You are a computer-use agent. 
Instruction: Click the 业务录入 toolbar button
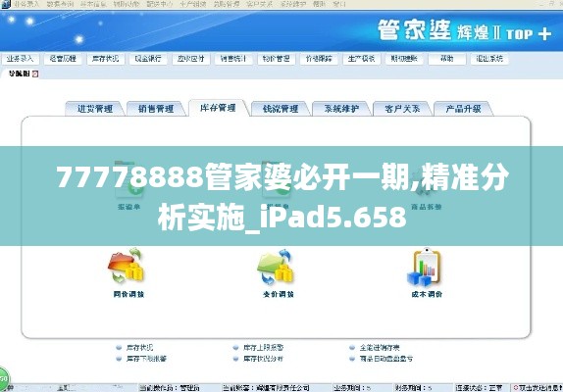point(20,59)
